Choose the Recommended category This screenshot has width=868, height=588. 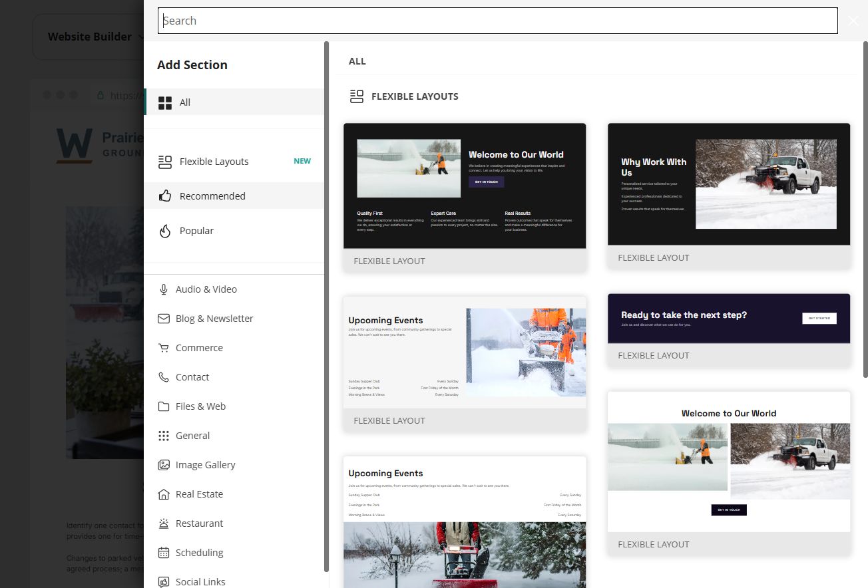[234, 196]
